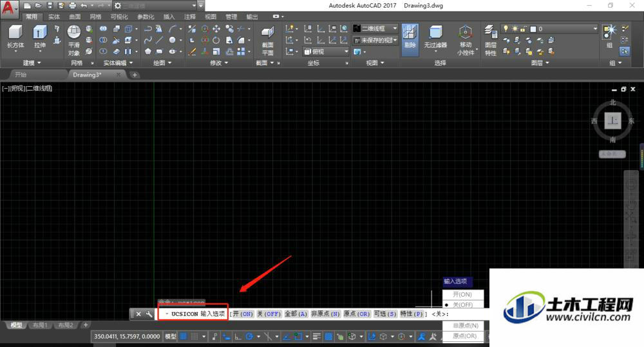Image resolution: width=644 pixels, height=347 pixels.
Task: Select the 截面平面 section plane tool
Action: 267,41
